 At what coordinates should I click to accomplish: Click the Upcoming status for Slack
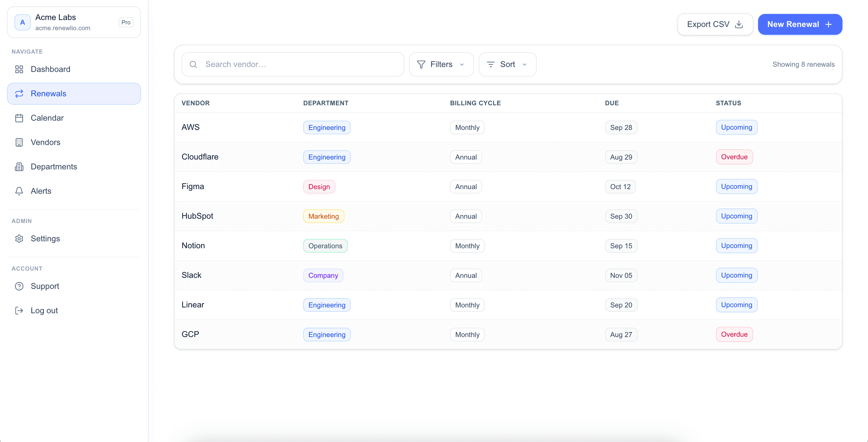pos(737,275)
